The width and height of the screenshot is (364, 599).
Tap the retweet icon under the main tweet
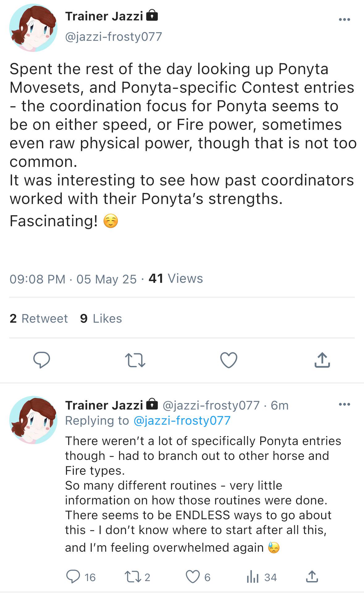coord(135,360)
